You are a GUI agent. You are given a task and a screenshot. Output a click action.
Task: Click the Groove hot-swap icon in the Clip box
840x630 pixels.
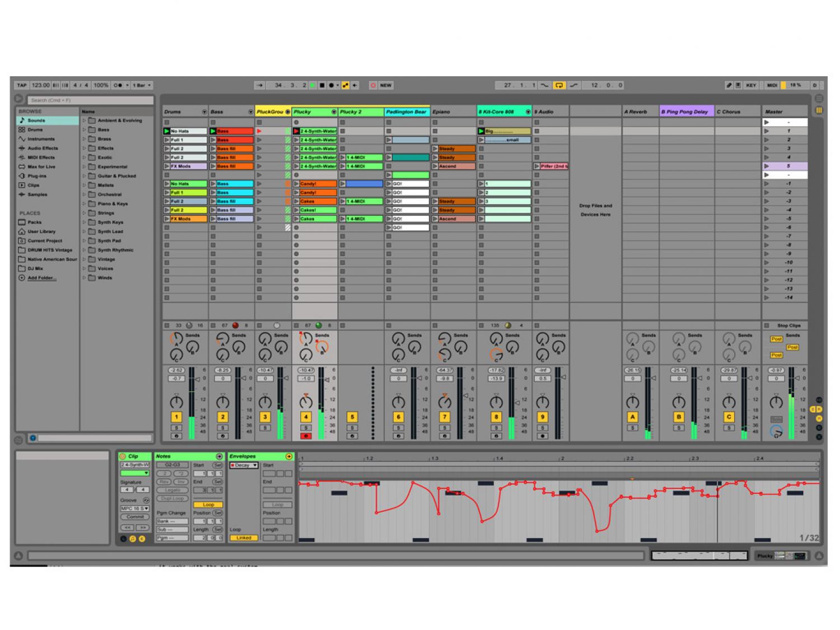pos(146,500)
